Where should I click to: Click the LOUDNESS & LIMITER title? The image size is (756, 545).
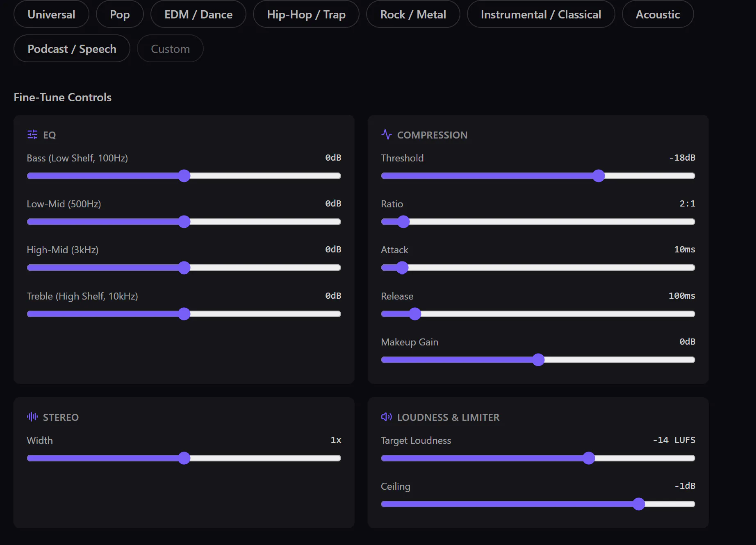[448, 417]
